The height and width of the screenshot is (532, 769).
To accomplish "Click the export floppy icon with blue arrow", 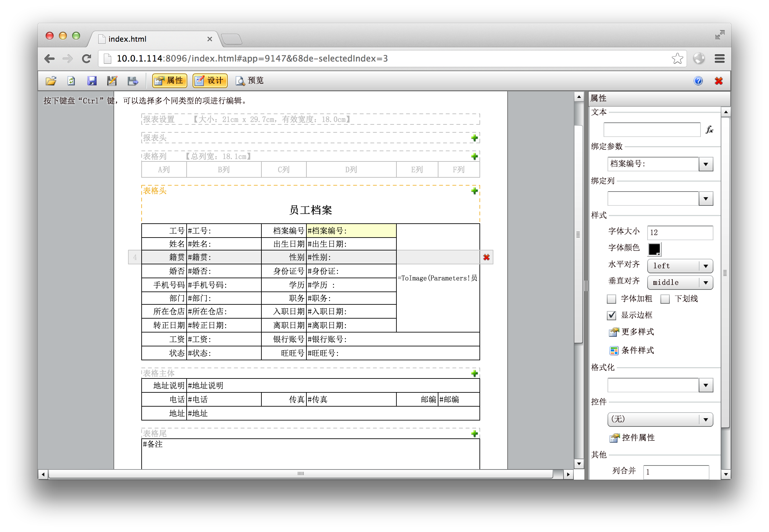I will click(133, 81).
